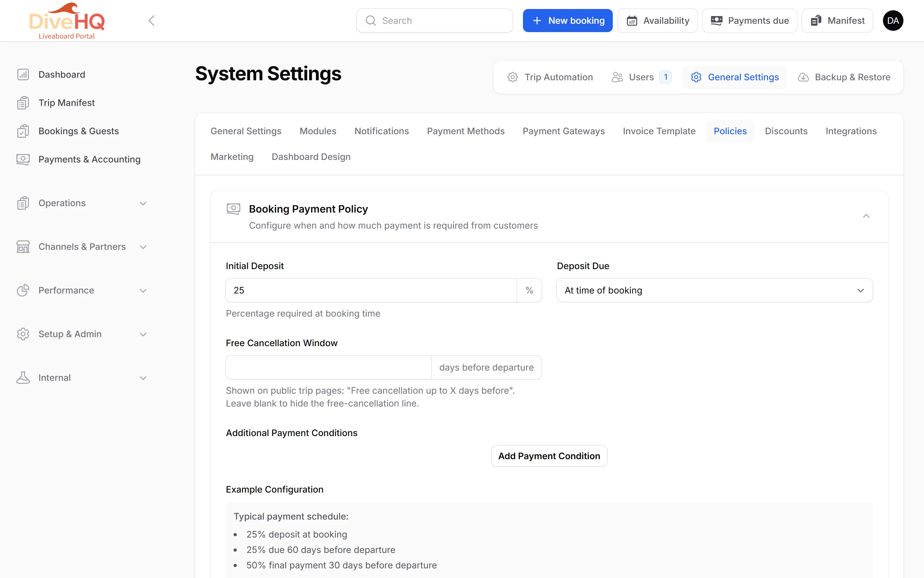Screen dimensions: 924x578
Task: Click the New booking button
Action: pos(567,21)
